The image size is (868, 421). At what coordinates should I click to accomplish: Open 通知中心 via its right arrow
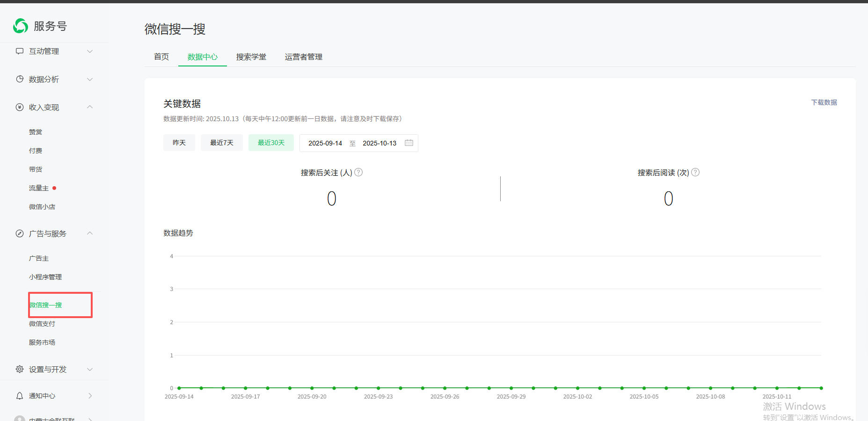click(90, 396)
